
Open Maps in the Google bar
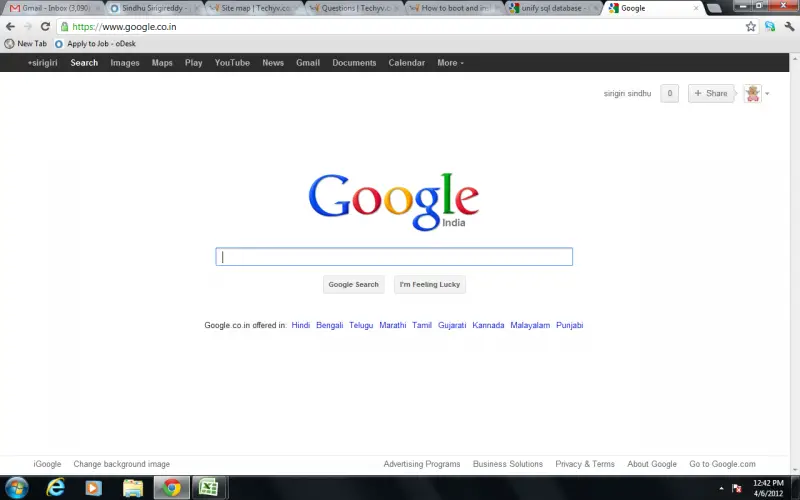click(162, 63)
